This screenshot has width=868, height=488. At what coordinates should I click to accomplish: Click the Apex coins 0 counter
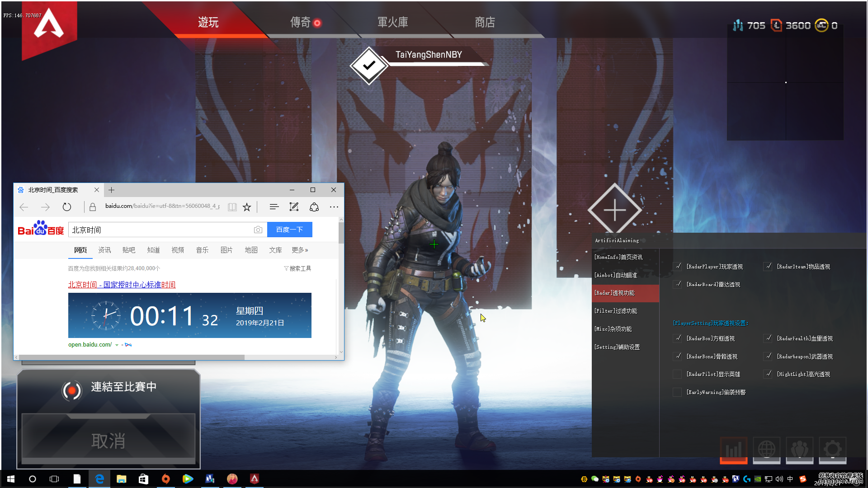[x=826, y=26]
